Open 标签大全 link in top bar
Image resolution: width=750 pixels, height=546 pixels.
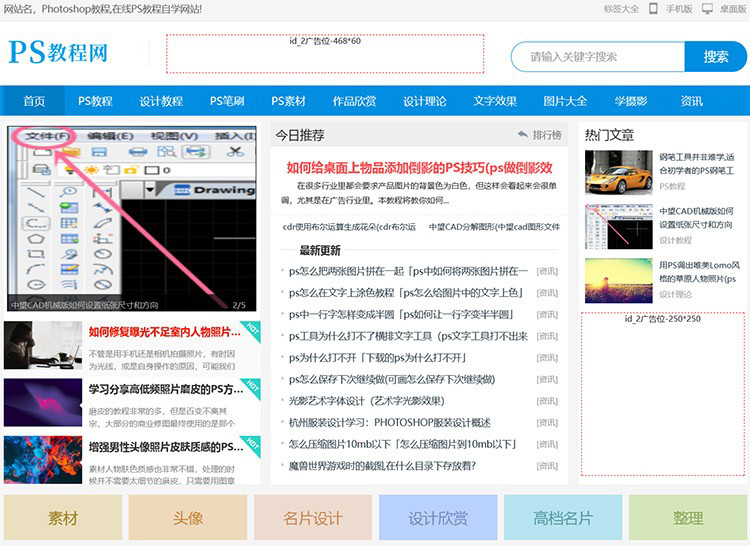[621, 9]
